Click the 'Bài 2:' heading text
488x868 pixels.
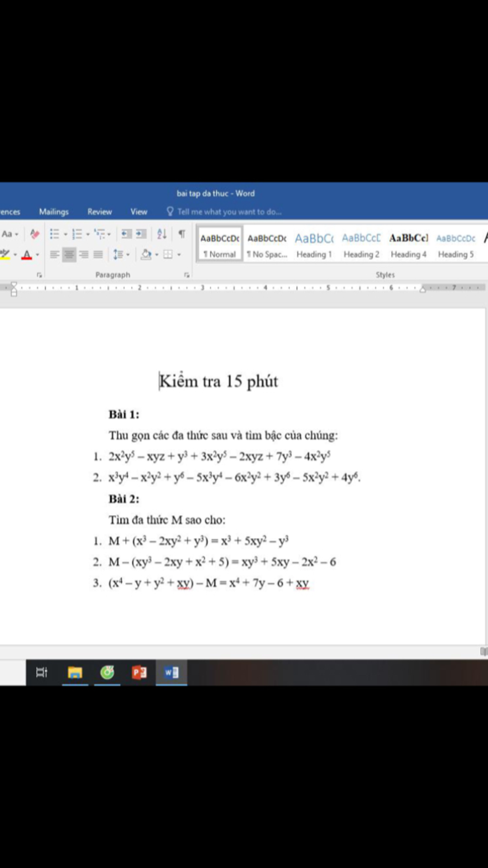[124, 499]
